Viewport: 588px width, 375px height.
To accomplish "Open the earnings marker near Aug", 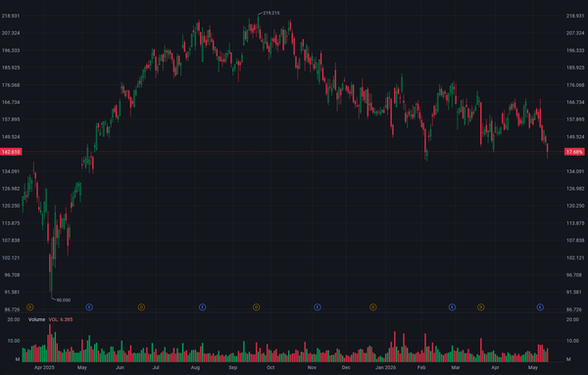I will point(203,307).
